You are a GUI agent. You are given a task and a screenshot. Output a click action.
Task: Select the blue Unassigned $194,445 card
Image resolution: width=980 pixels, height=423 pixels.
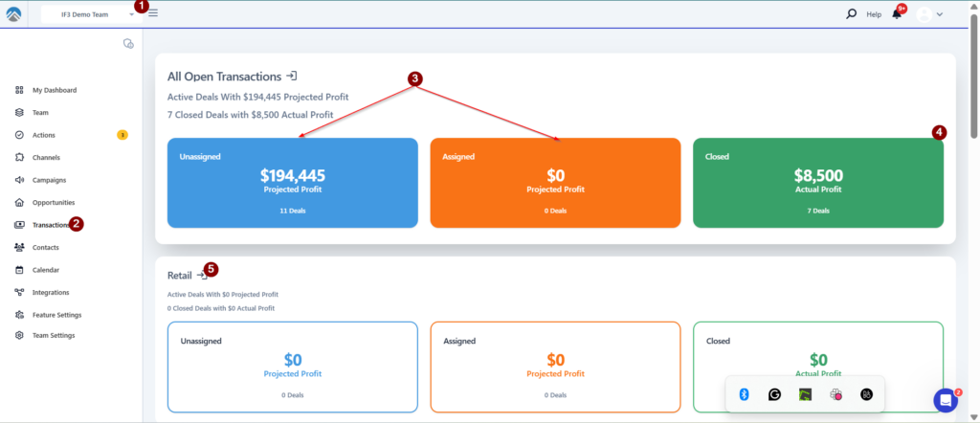(293, 183)
